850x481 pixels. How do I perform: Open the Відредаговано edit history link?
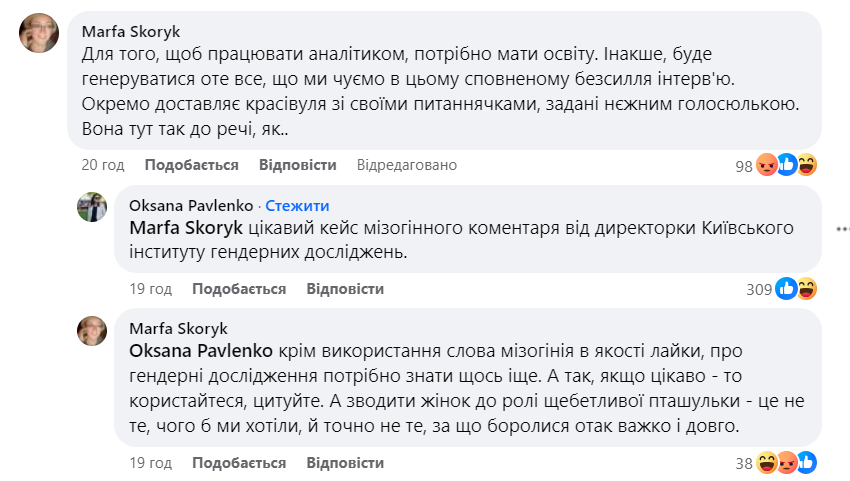coord(406,165)
